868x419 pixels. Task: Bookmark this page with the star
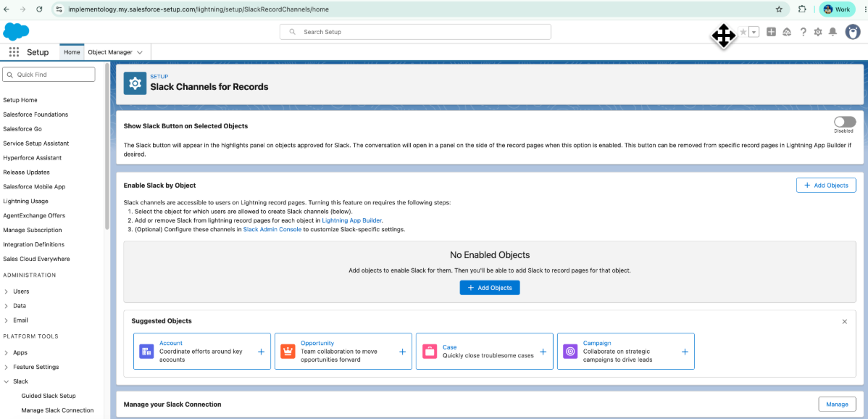(x=779, y=9)
